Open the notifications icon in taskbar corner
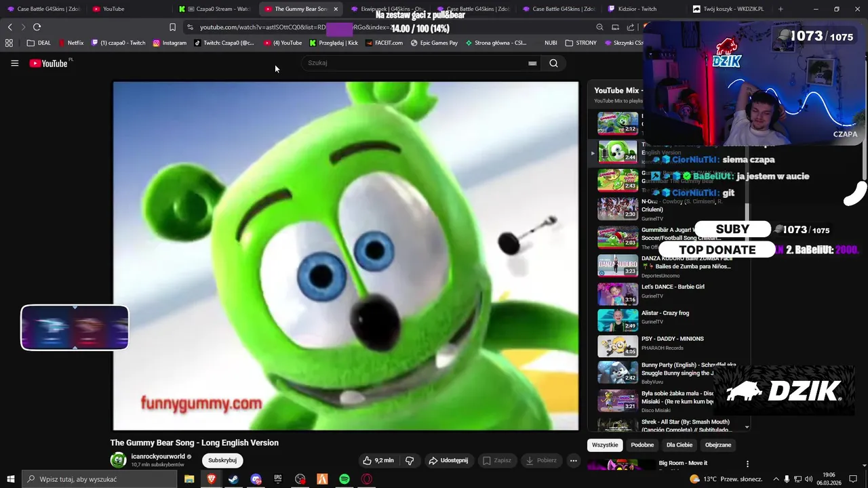868x488 pixels. pos(853,479)
